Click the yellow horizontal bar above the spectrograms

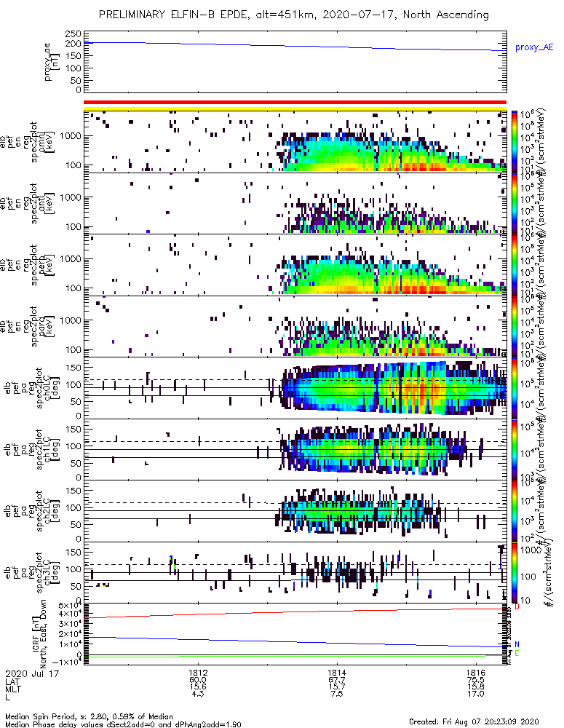[295, 108]
